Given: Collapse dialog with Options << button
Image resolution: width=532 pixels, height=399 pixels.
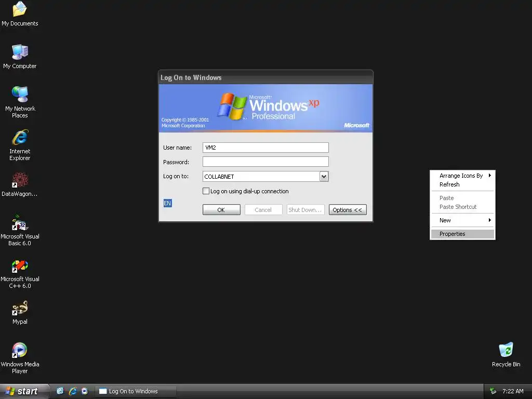Looking at the screenshot, I should pos(348,210).
